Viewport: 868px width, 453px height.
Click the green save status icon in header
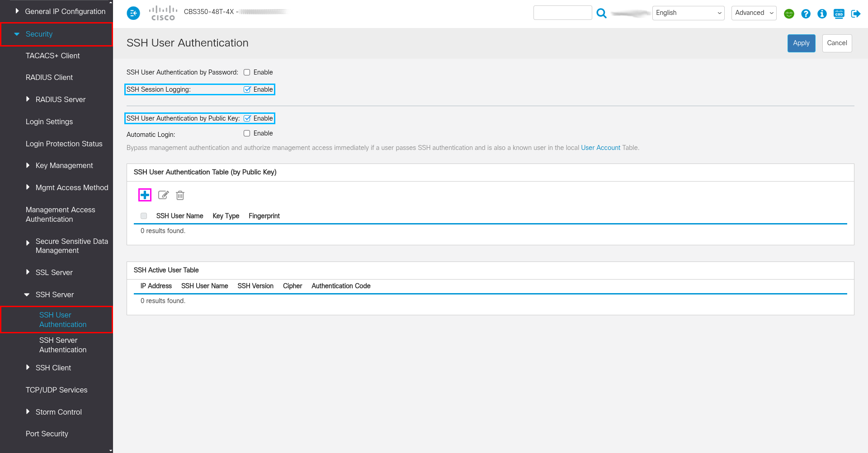(x=789, y=14)
